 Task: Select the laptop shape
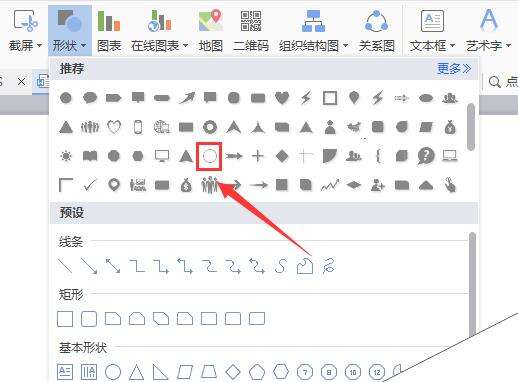click(x=450, y=156)
